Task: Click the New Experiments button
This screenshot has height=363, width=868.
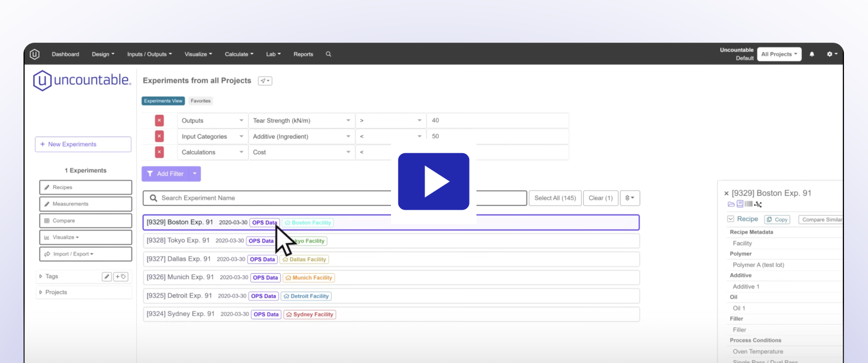Action: [x=83, y=144]
